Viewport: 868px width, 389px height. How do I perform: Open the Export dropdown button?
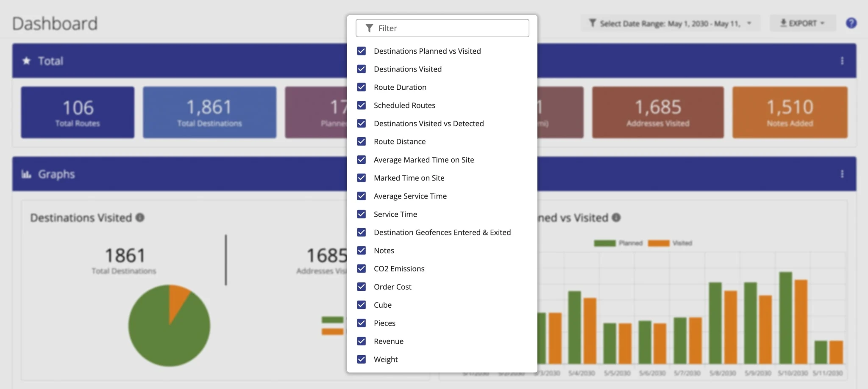pos(802,23)
